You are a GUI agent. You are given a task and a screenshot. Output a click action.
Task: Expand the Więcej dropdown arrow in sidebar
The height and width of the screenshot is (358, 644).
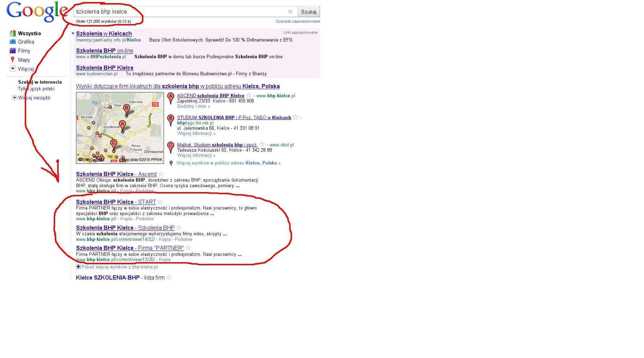[x=13, y=69]
